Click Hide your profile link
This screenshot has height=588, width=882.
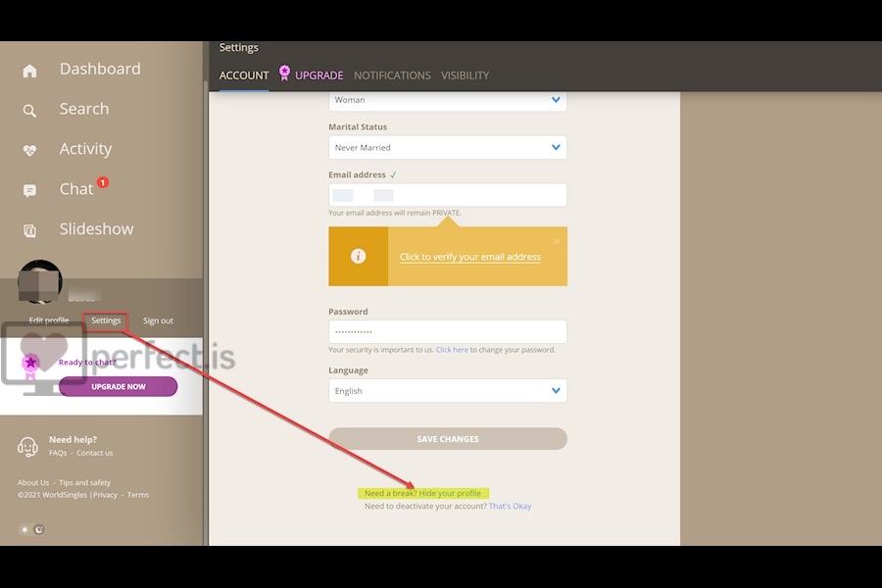[x=450, y=493]
